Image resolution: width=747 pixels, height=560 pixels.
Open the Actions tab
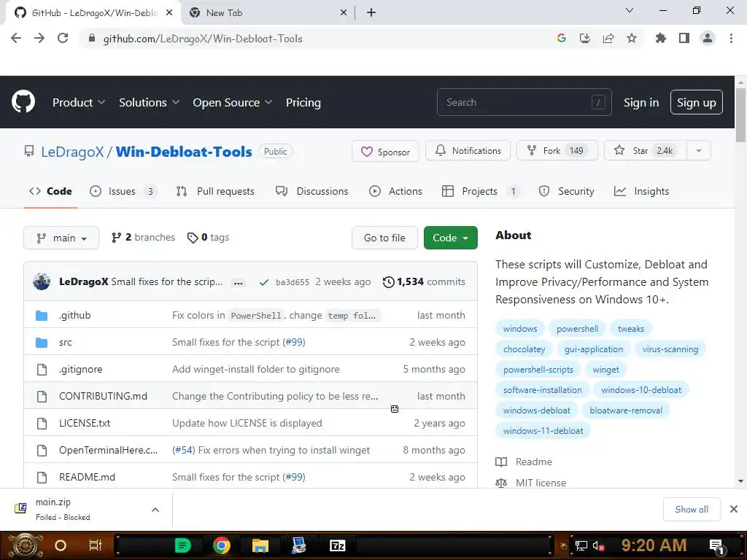[395, 192]
